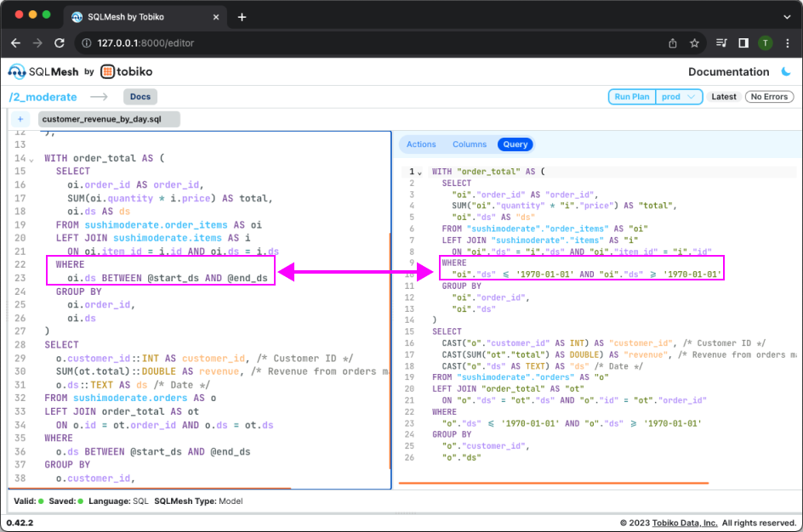
Task: Click the No Errors badge
Action: tap(769, 97)
